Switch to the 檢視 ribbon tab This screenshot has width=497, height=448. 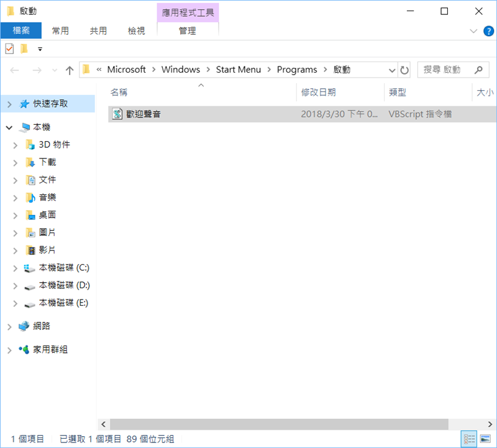click(x=136, y=30)
